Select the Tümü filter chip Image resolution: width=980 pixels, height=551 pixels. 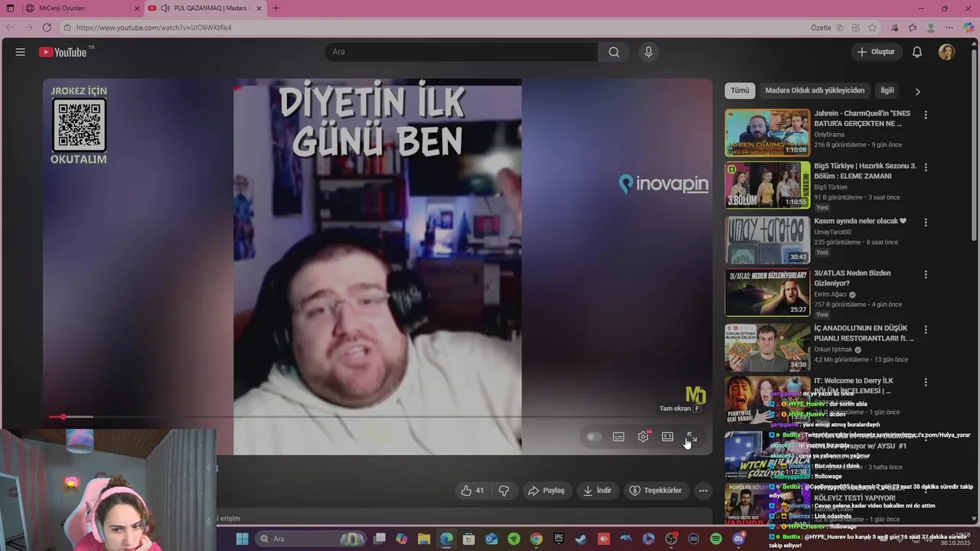[740, 90]
